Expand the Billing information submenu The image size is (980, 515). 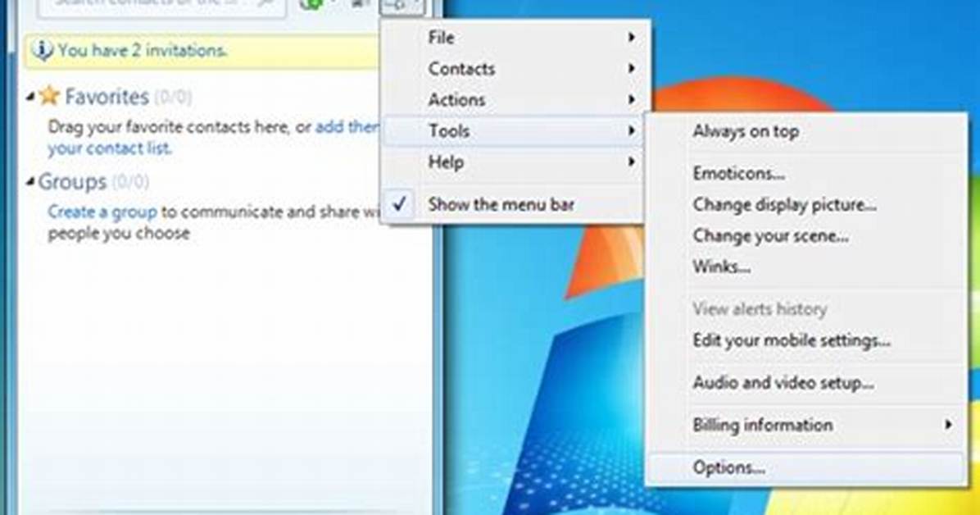pyautogui.click(x=805, y=425)
